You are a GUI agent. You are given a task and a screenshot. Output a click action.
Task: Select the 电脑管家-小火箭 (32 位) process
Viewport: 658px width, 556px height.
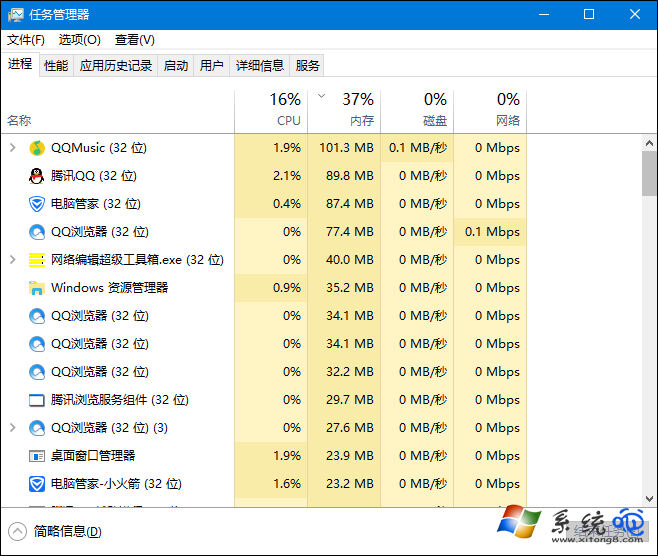coord(264,484)
